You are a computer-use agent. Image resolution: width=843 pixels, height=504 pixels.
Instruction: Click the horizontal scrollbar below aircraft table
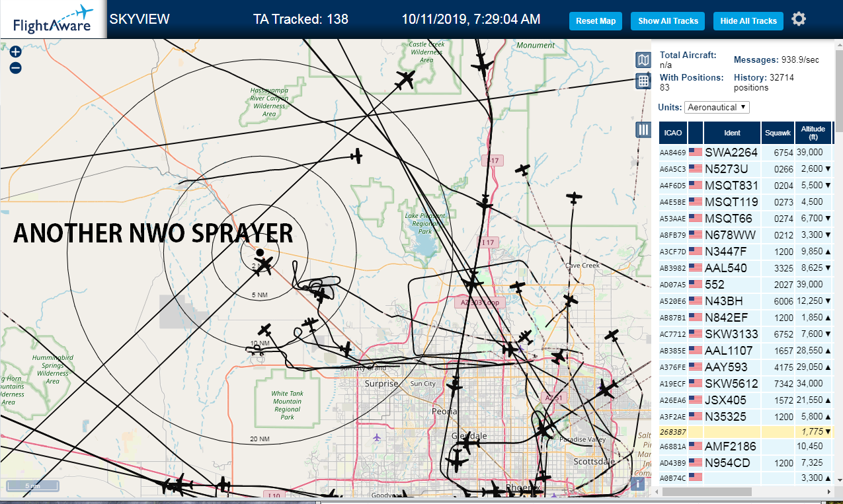tap(707, 491)
